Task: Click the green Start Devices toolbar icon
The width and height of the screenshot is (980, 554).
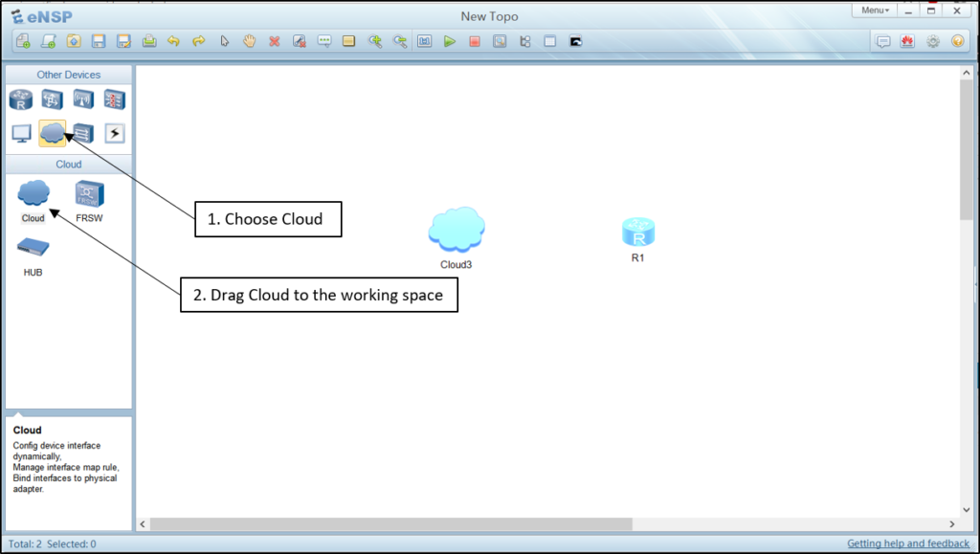Action: coord(450,41)
